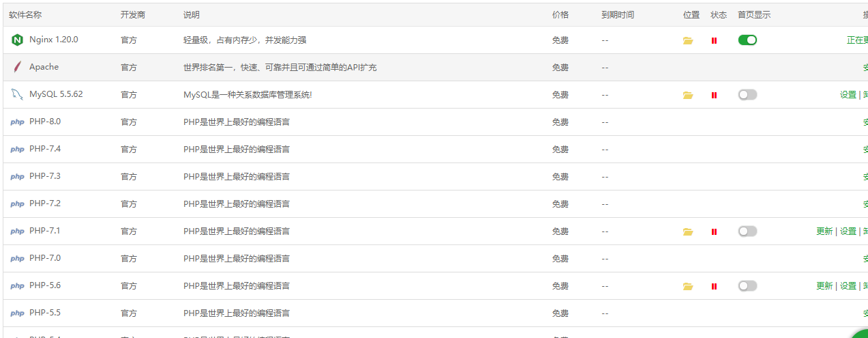
Task: Open 设置 for PHP-5.6
Action: click(848, 286)
